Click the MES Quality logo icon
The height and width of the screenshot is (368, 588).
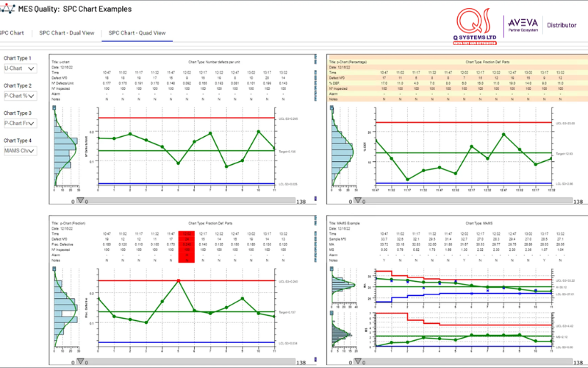[7, 8]
